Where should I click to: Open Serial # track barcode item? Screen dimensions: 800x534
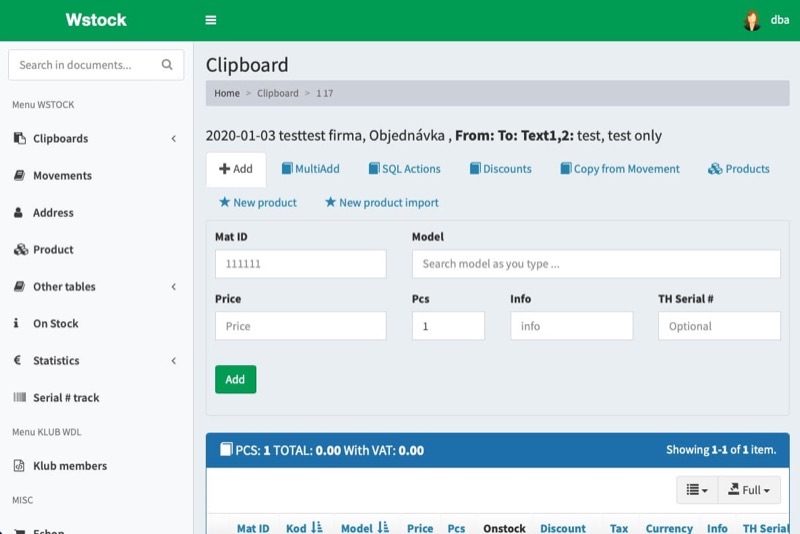[x=56, y=397]
